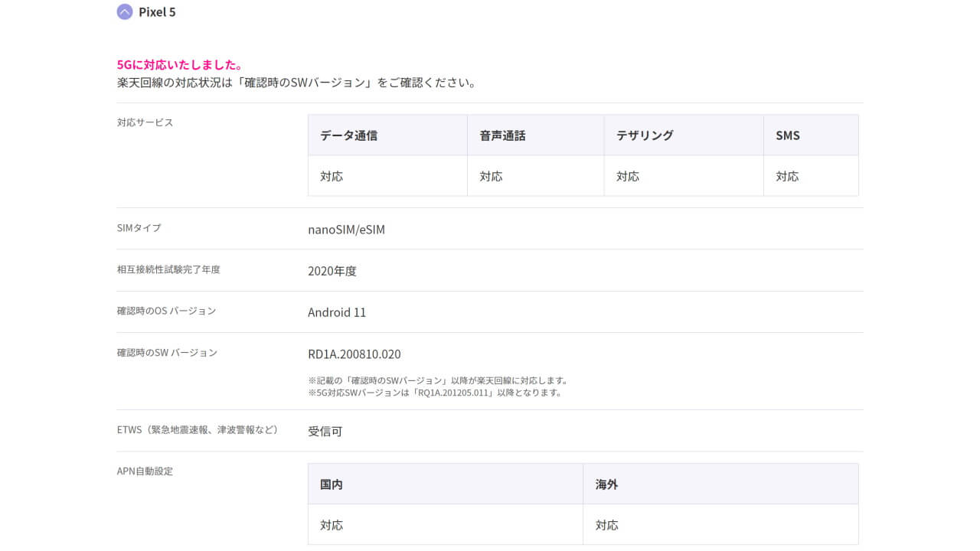This screenshot has height=551, width=980.
Task: Click the APN自動設定 row label
Action: (145, 471)
